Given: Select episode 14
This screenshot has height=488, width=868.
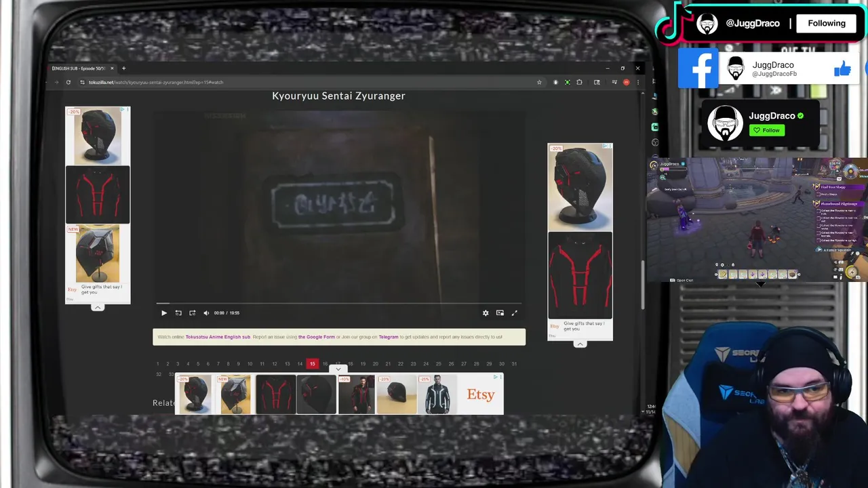Looking at the screenshot, I should click(x=300, y=364).
